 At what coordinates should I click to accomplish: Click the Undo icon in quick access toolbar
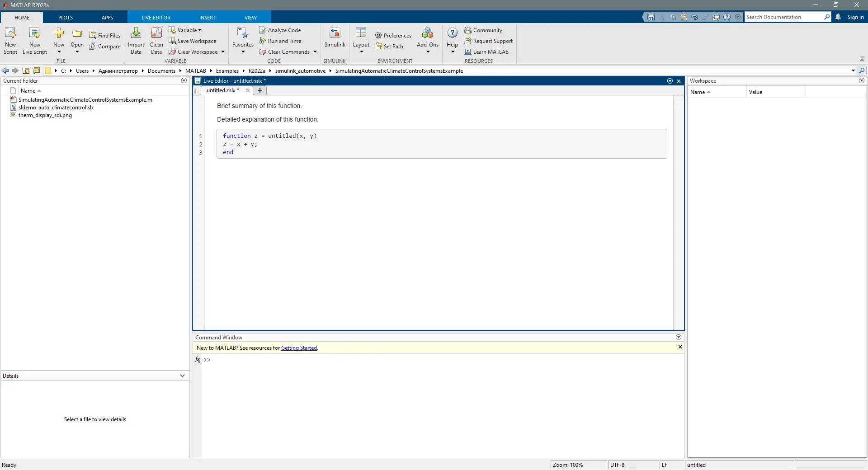[x=694, y=17]
